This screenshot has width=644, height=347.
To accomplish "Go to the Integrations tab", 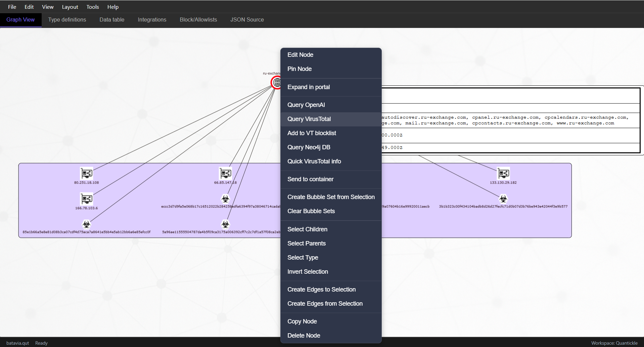I will pyautogui.click(x=152, y=20).
